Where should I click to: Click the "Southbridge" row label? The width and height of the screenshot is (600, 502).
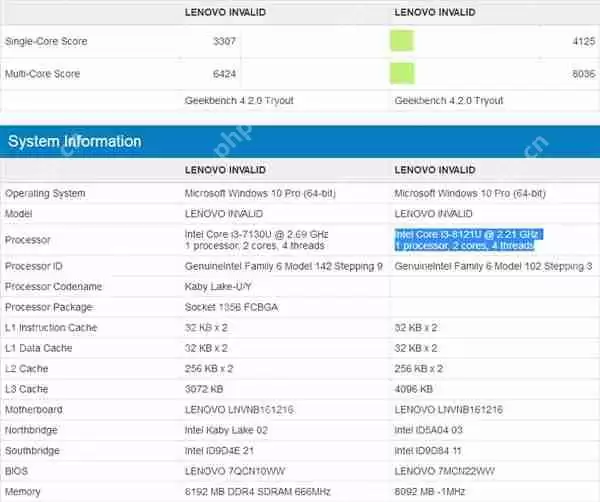pos(32,451)
